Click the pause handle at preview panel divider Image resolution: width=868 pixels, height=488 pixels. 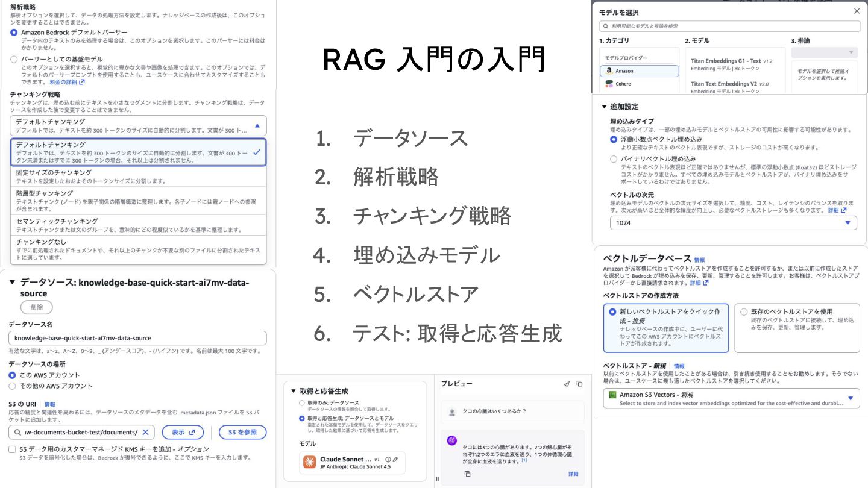pos(437,480)
